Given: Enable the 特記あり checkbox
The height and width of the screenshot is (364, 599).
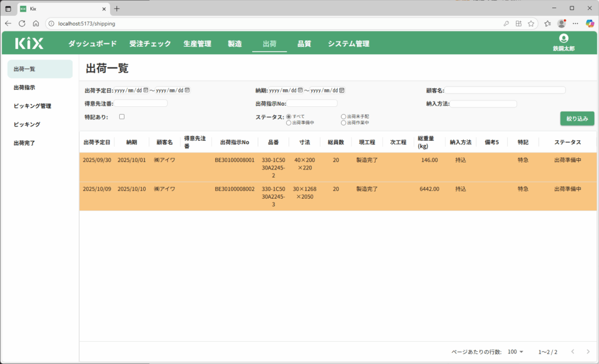Looking at the screenshot, I should tap(122, 117).
